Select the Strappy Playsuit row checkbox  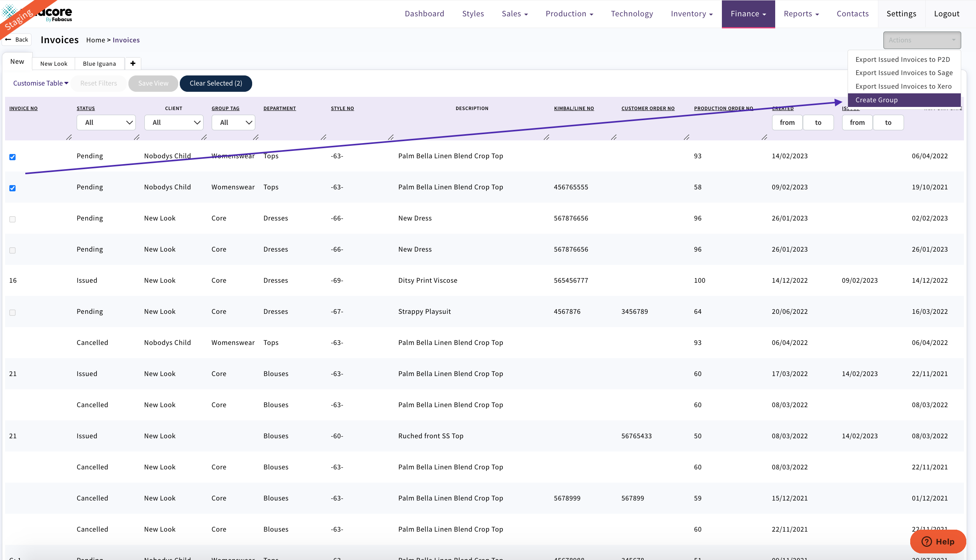click(12, 313)
